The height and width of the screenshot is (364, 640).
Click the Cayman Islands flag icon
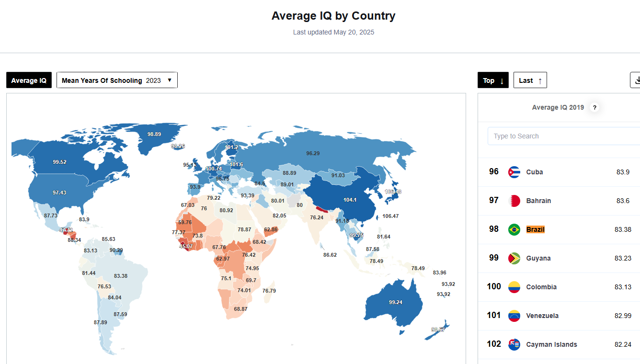pos(514,344)
